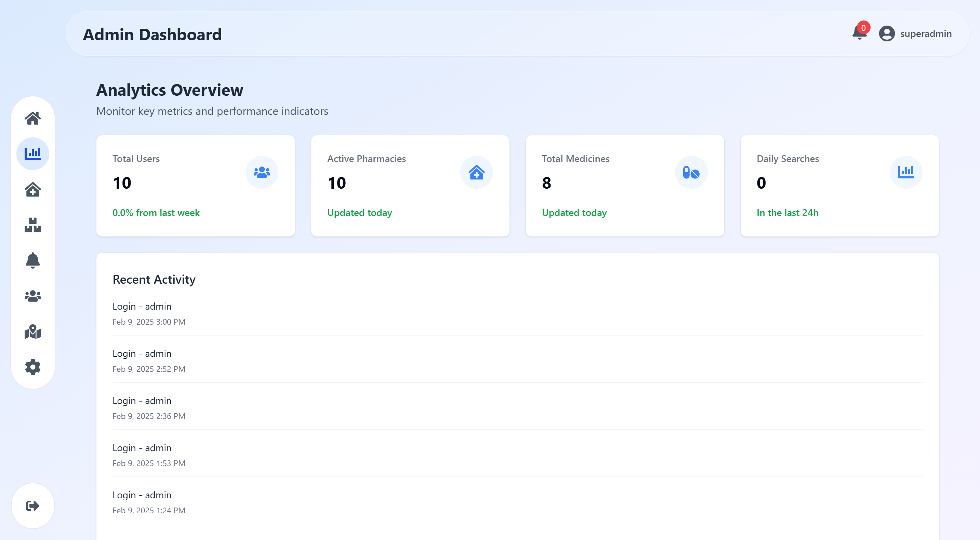980x540 pixels.
Task: Open the inventory boxes sidebar icon
Action: coord(33,225)
